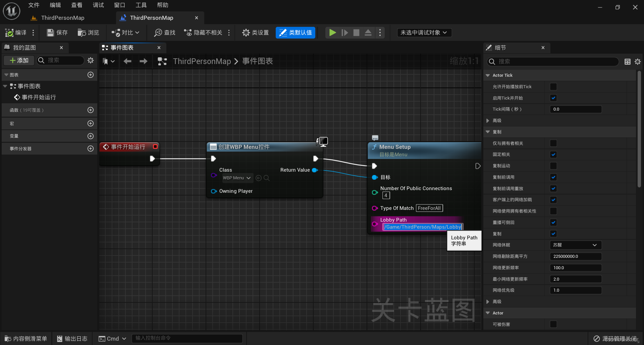Click the eject button
The height and width of the screenshot is (345, 644).
[x=368, y=33]
